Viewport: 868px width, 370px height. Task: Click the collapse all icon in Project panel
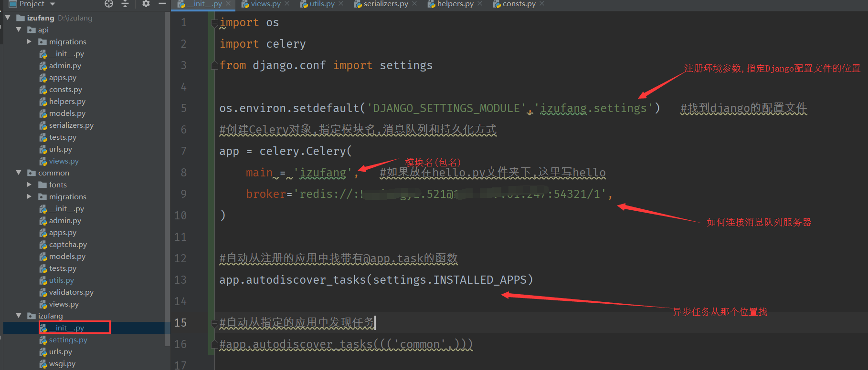pyautogui.click(x=125, y=4)
